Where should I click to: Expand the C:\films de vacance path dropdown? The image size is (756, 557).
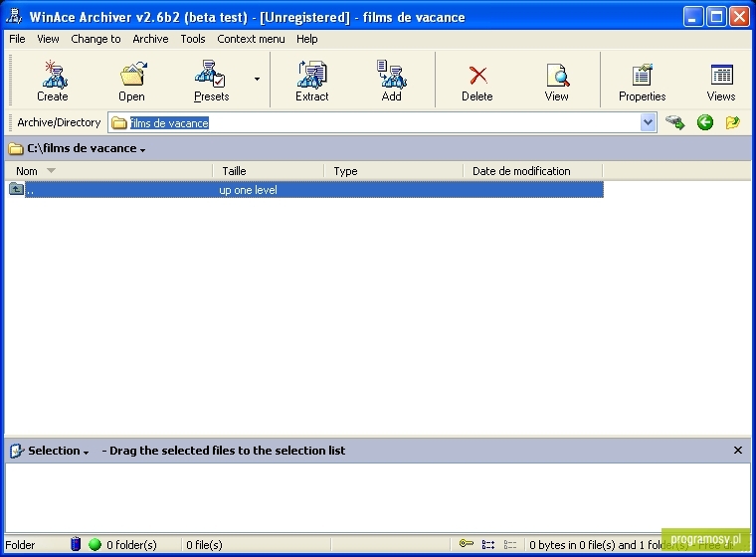click(142, 150)
